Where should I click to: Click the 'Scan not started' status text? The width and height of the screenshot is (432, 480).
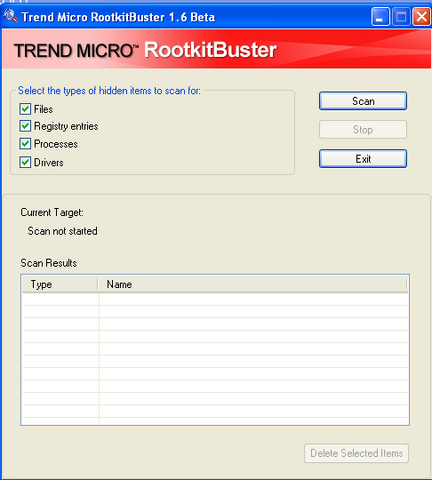click(62, 231)
